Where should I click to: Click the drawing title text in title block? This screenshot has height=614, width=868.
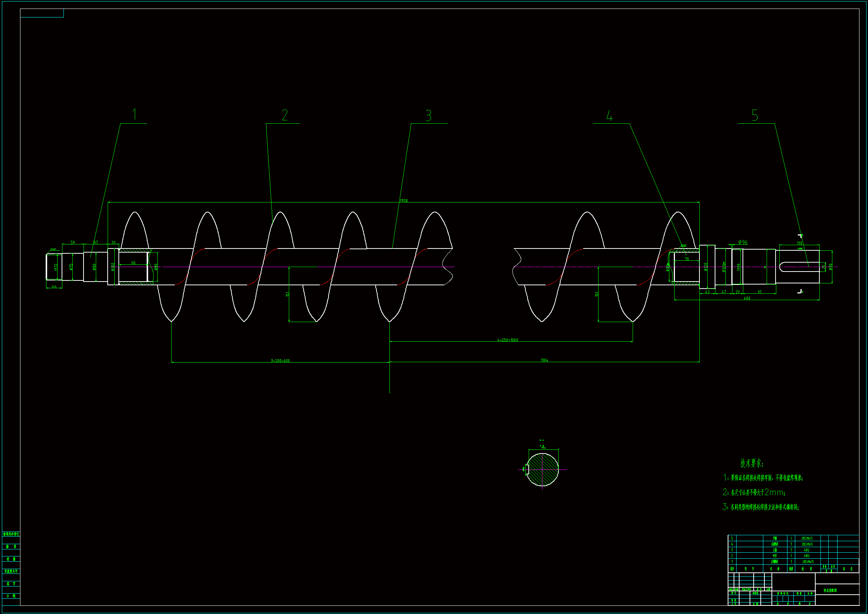(830, 590)
